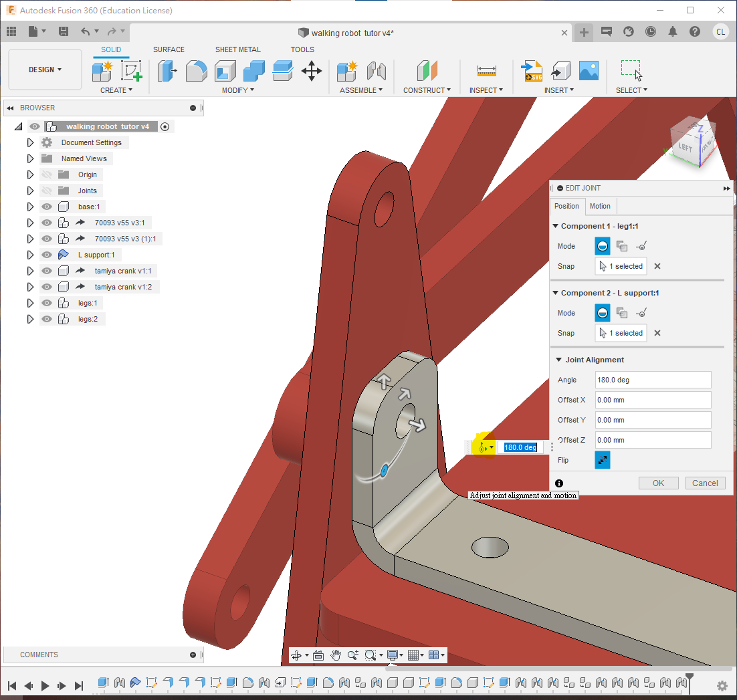Switch to the Motion tab
Screen dimensions: 737x700
point(600,206)
